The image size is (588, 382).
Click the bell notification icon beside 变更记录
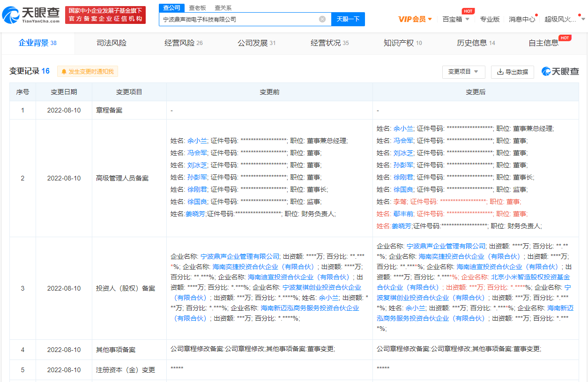coord(64,72)
